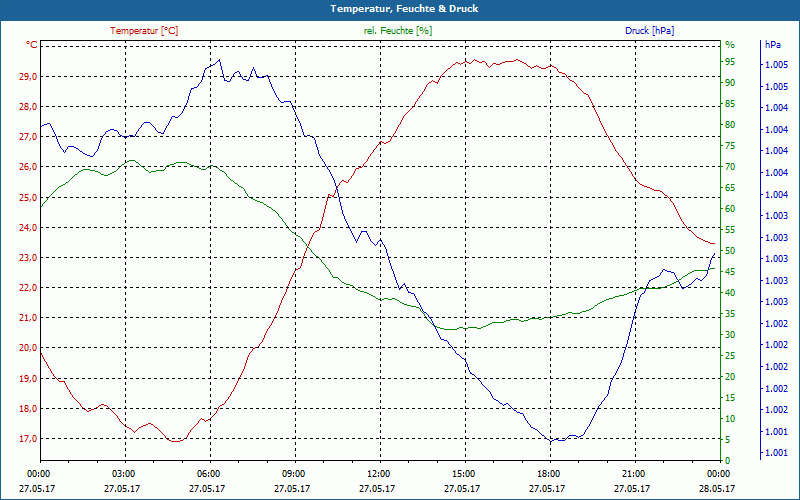Click the 10 humidity axis value

[730, 418]
